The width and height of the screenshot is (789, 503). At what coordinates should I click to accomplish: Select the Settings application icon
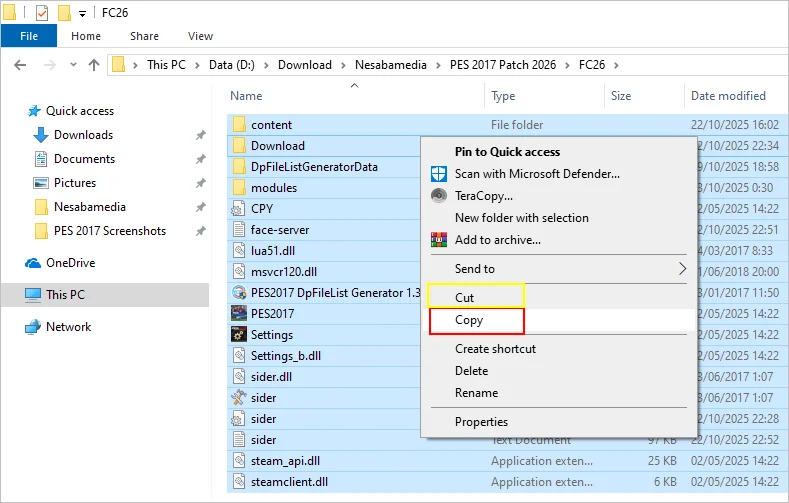(239, 335)
